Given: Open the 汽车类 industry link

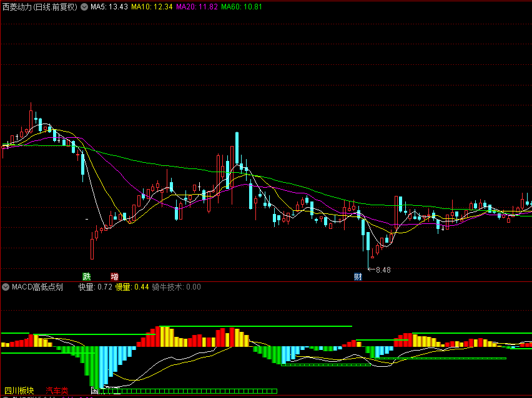Looking at the screenshot, I should (x=57, y=391).
